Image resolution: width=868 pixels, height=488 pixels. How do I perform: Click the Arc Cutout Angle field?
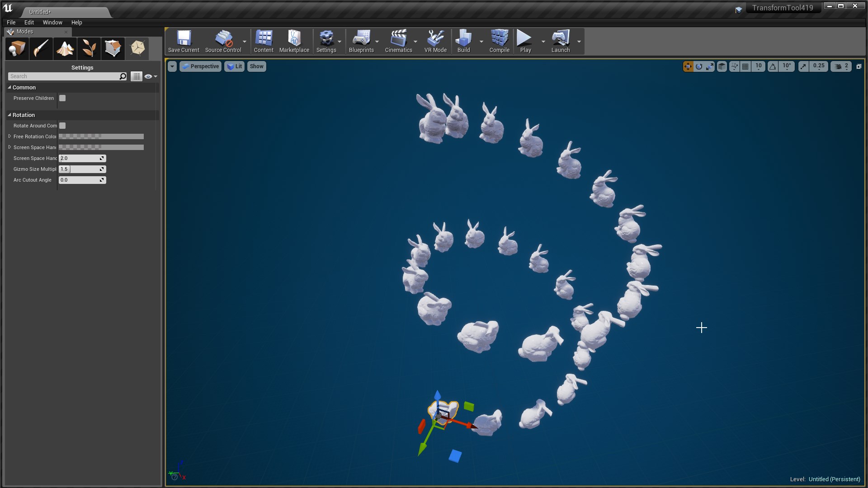[x=82, y=180]
